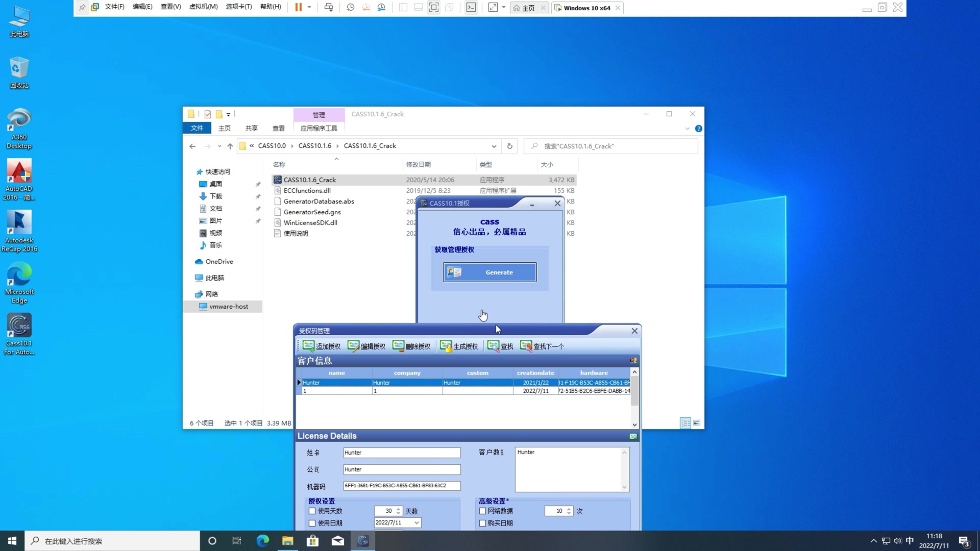This screenshot has width=980, height=551.
Task: Click the 删除授权 delete license icon
Action: [398, 346]
